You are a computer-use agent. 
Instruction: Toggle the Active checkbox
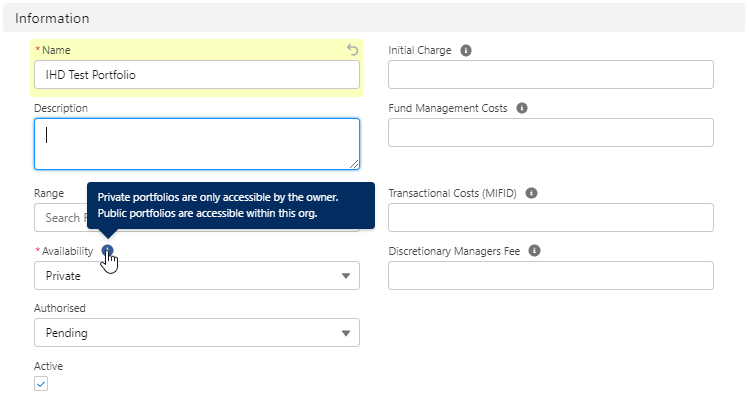click(41, 384)
